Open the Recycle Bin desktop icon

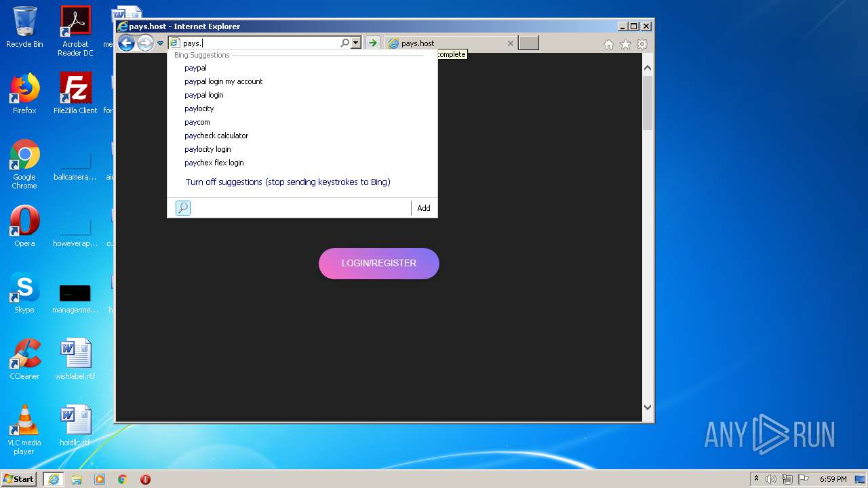tap(24, 28)
